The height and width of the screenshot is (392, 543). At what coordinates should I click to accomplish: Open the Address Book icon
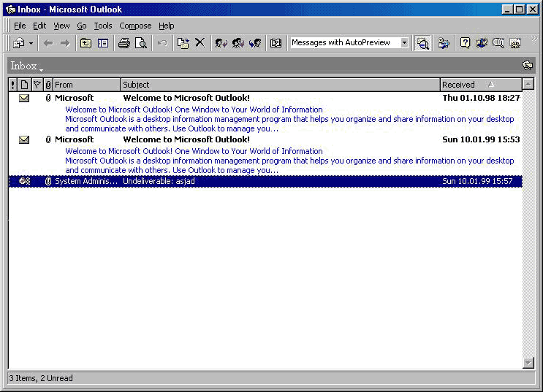click(x=276, y=43)
